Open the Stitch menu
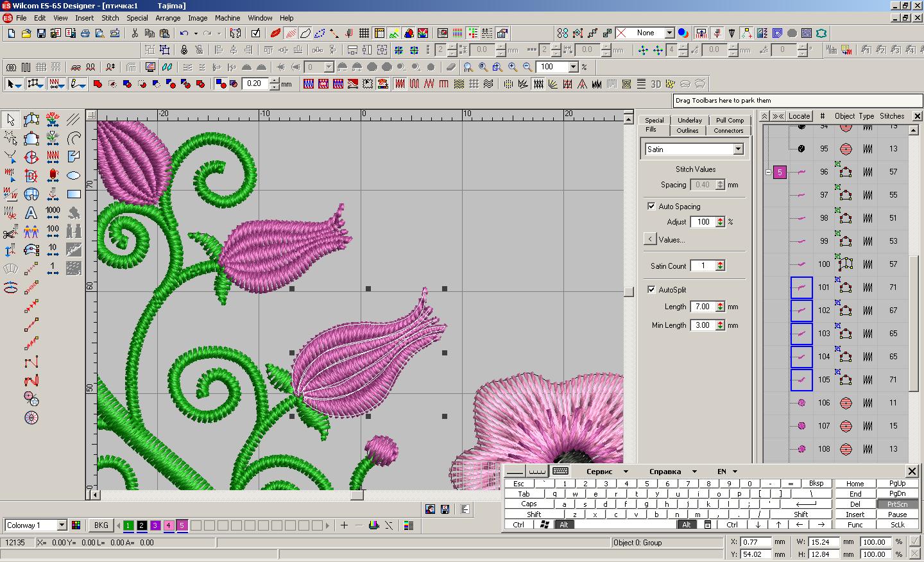 [x=110, y=18]
